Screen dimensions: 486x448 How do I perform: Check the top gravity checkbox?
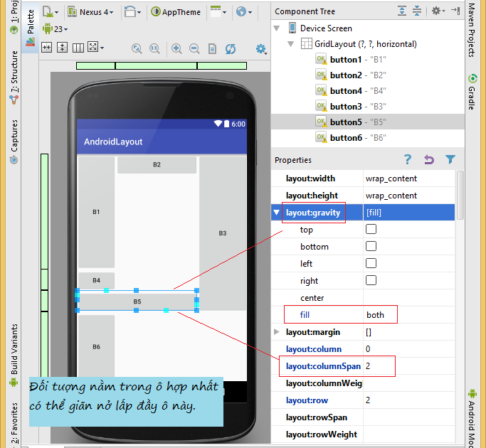pyautogui.click(x=371, y=229)
